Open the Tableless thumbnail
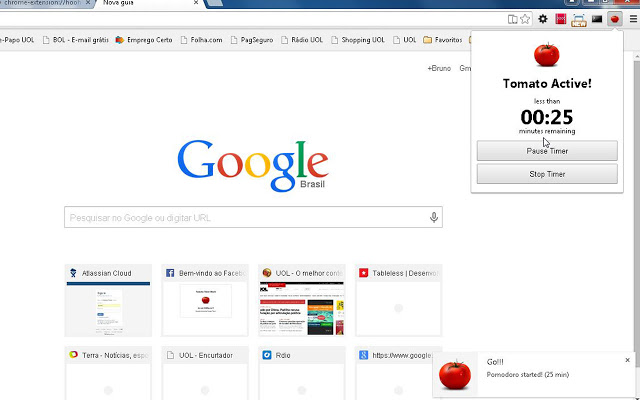Screen dimensions: 640x400 [x=399, y=300]
